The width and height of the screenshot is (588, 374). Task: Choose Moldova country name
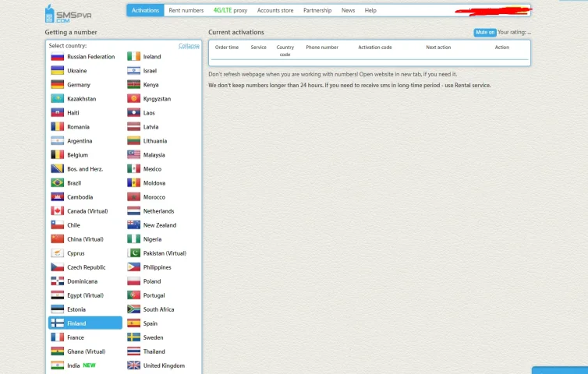tap(154, 183)
